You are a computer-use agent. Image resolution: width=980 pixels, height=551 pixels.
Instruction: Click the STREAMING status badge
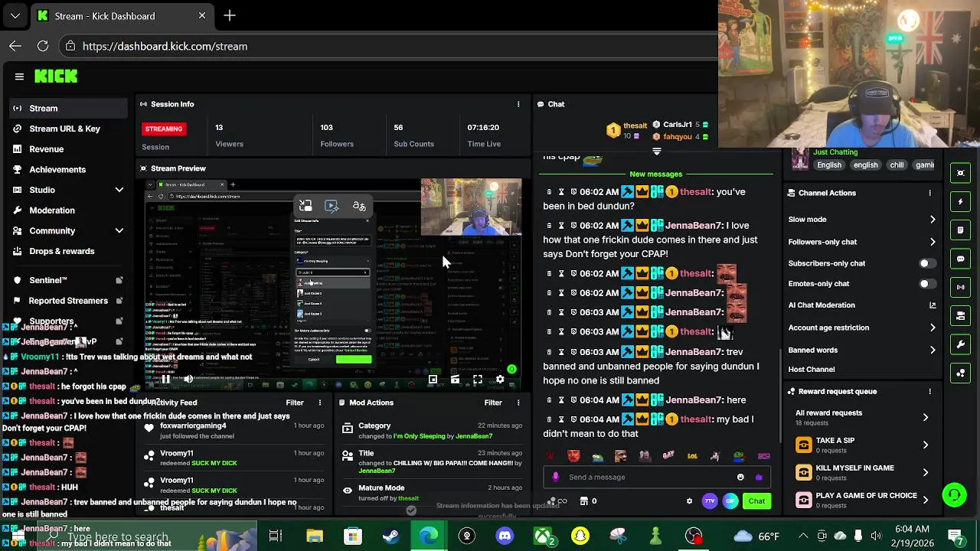pyautogui.click(x=164, y=129)
